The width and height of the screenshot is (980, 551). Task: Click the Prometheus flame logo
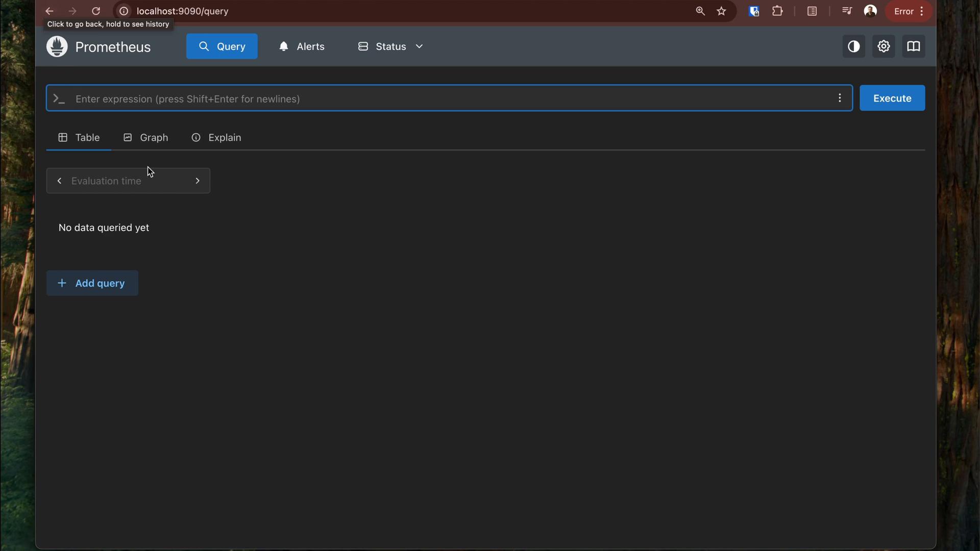point(57,46)
